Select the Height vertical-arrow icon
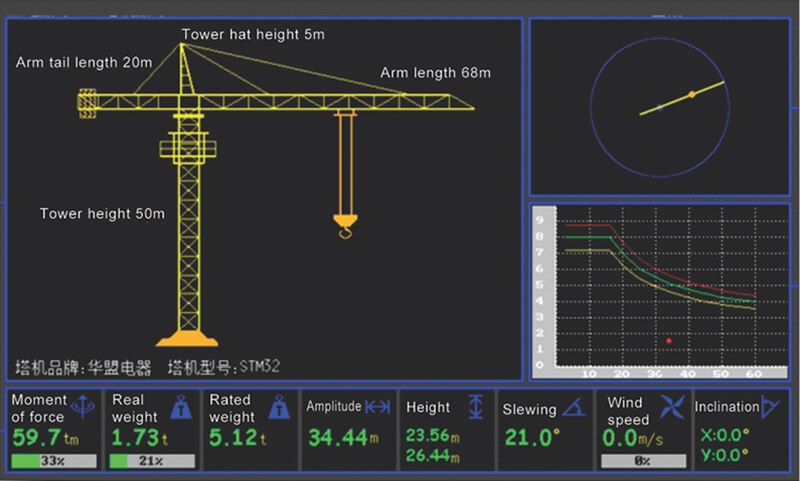Screen dimensions: 800x481 pos(476,407)
